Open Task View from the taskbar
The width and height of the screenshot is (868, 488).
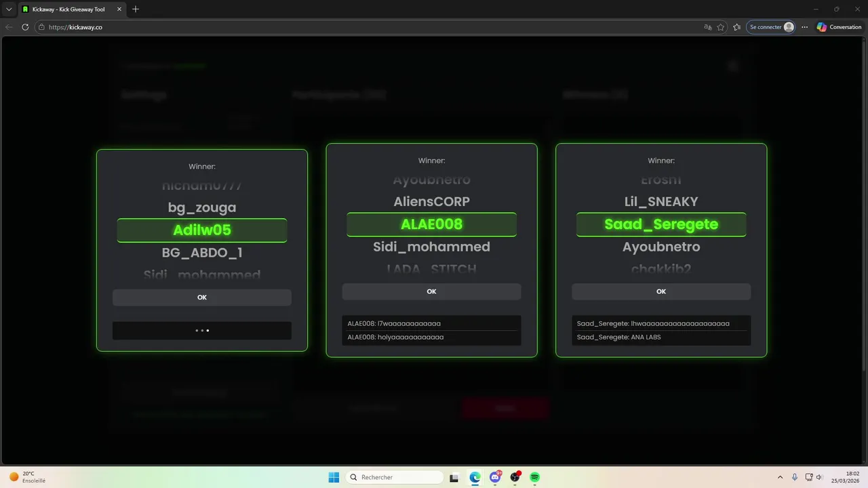pos(454,477)
